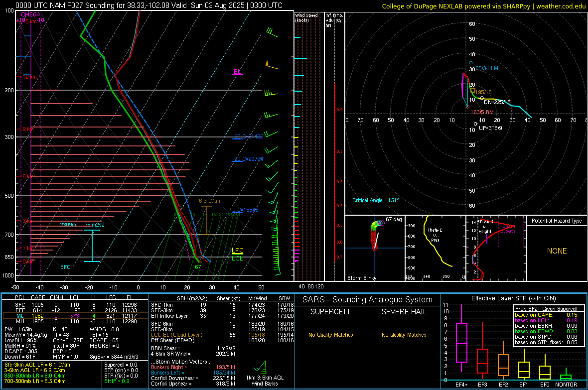Click 'No Quality Matches' under SEVERE HAIL
Screen dimensions: 588x390
(404, 335)
